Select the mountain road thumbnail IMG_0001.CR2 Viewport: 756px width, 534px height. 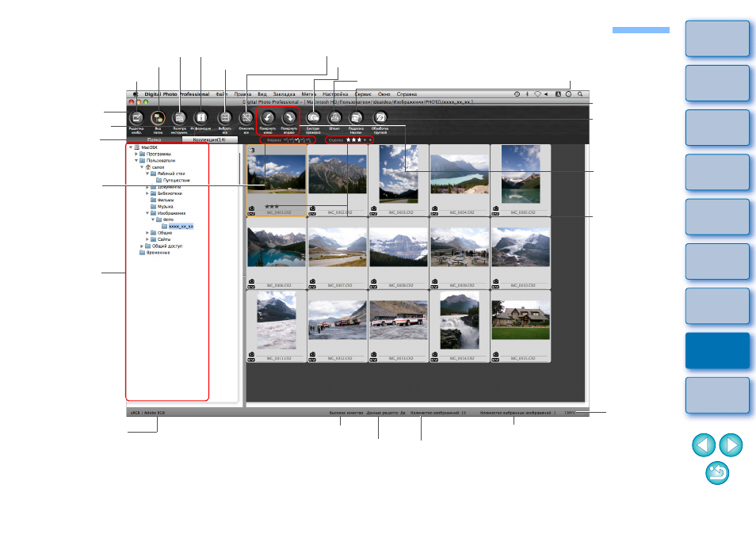(277, 181)
